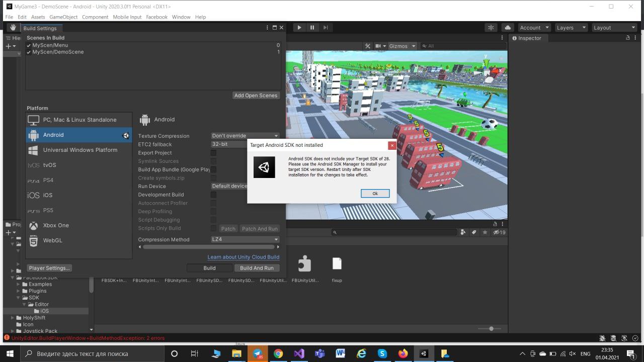Click the checkmark activity status icon
The height and width of the screenshot is (362, 644).
pos(636,338)
